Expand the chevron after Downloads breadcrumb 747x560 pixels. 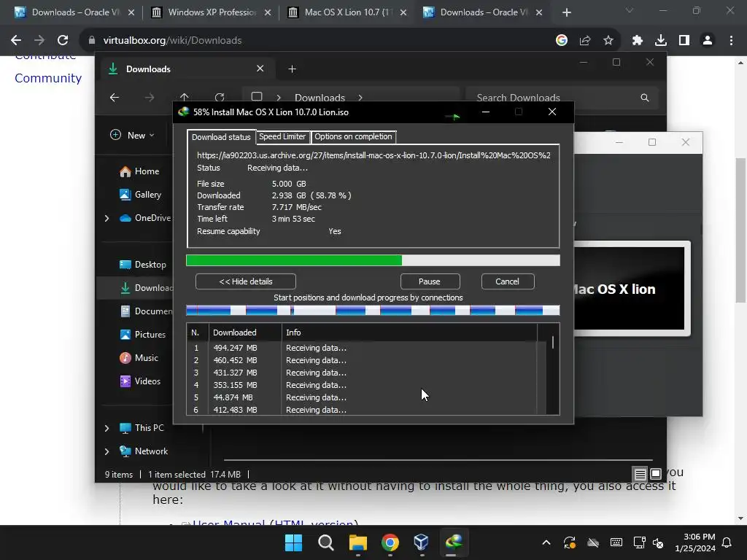coord(360,98)
